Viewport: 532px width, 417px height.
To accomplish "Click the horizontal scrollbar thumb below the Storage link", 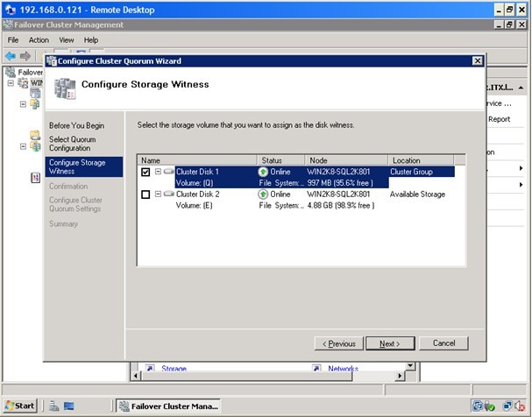I will click(246, 375).
